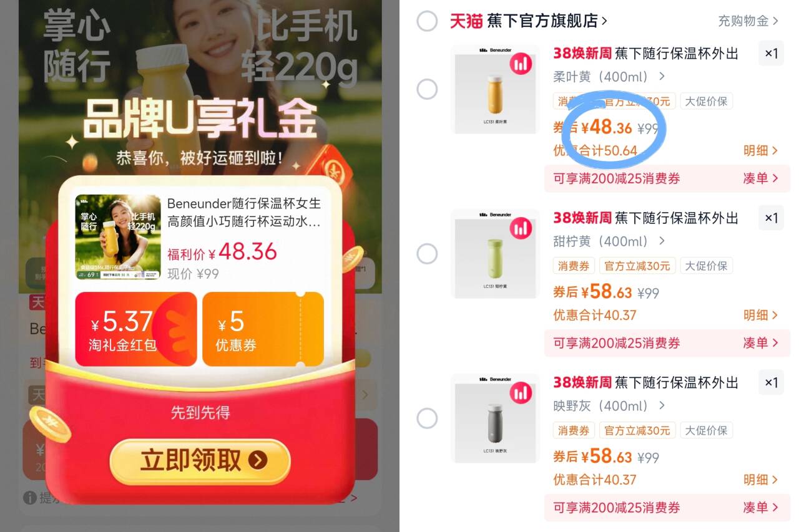Tap the pink chart icon on green cup thumbnail
Image resolution: width=799 pixels, height=532 pixels.
tap(520, 228)
